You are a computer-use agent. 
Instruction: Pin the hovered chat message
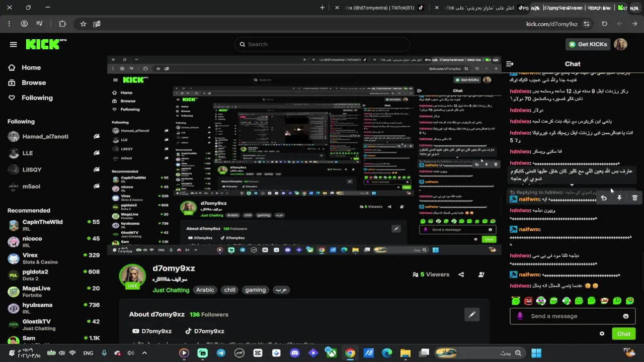(619, 198)
